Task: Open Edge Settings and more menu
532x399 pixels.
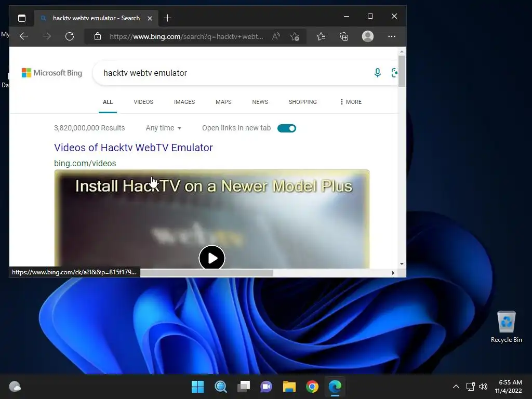Action: pyautogui.click(x=392, y=36)
